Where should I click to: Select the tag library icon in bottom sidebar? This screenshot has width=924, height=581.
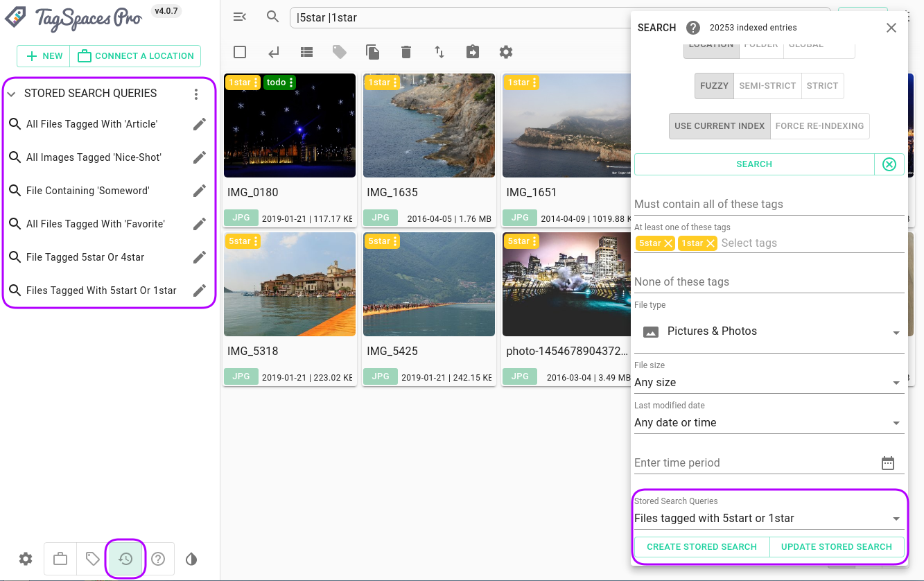point(92,559)
